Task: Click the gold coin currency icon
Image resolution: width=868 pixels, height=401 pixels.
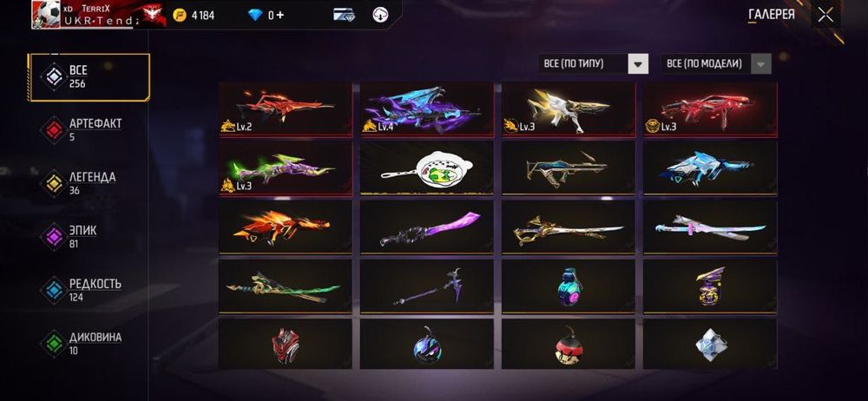Action: click(180, 15)
